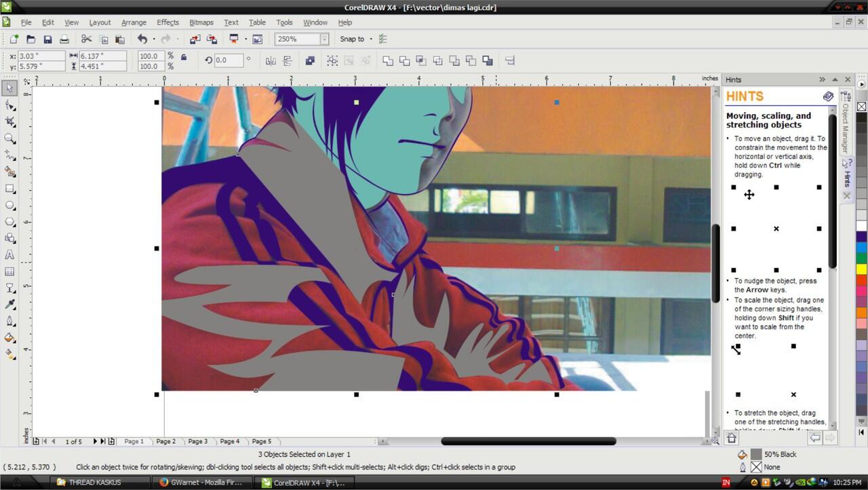The width and height of the screenshot is (868, 490).
Task: Click the 50% Black fill indicator
Action: coord(756,454)
